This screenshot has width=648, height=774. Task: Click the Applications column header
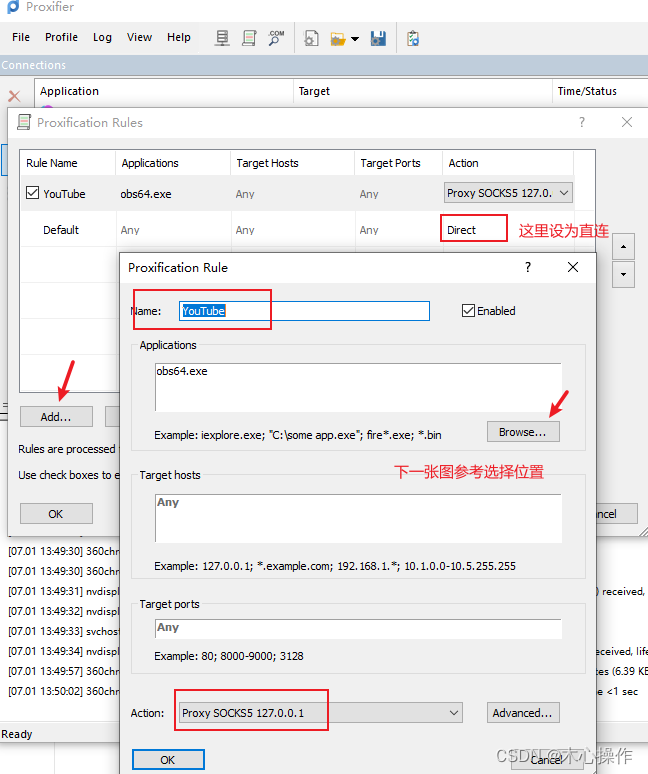pos(173,163)
